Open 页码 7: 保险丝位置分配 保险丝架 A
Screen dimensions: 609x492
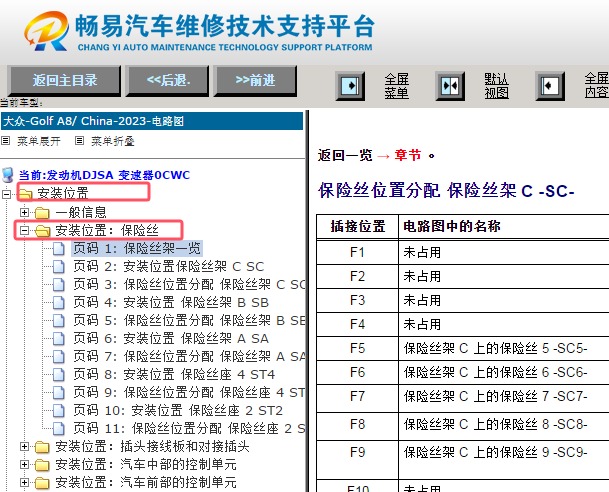pyautogui.click(x=189, y=356)
